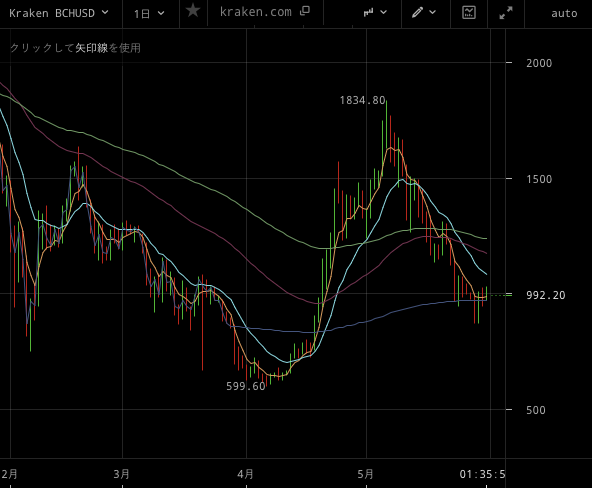This screenshot has width=592, height=488.
Task: Click the 992.20 current price label
Action: [546, 295]
